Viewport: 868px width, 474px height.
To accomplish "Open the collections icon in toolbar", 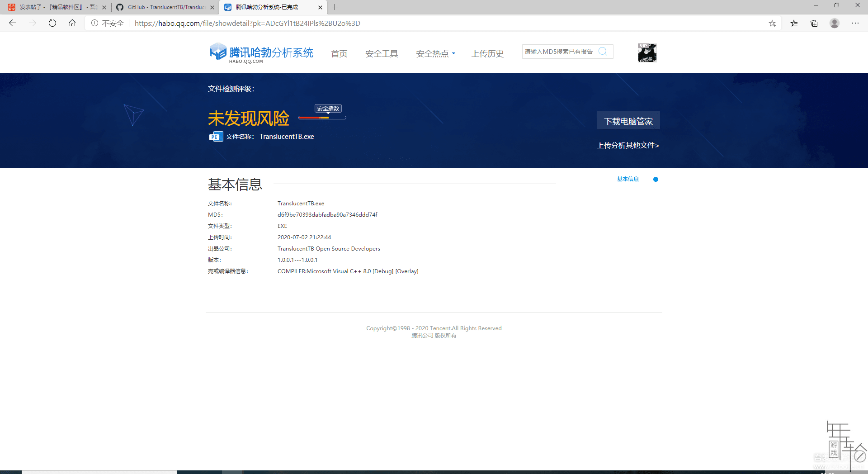I will 814,23.
